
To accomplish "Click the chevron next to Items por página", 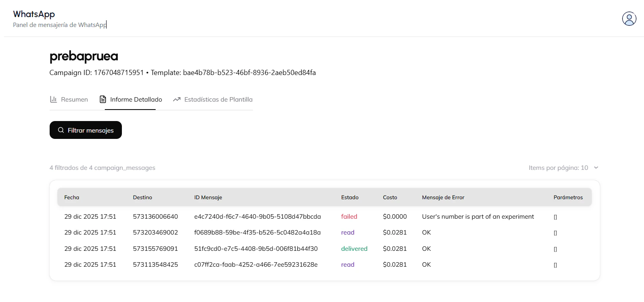I will tap(596, 168).
